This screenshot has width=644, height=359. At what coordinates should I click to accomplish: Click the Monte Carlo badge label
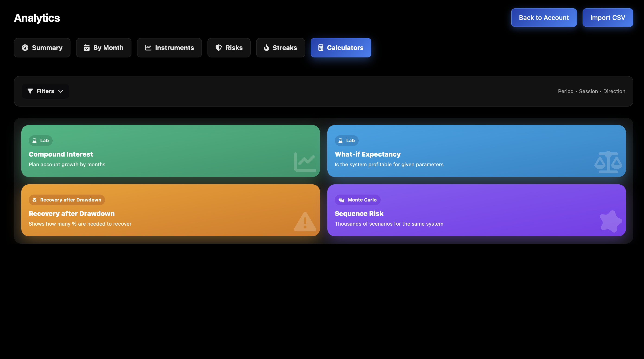click(357, 200)
